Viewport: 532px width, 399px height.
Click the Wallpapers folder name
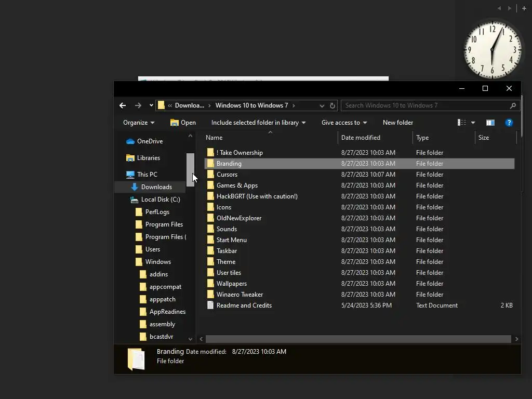coord(232,283)
